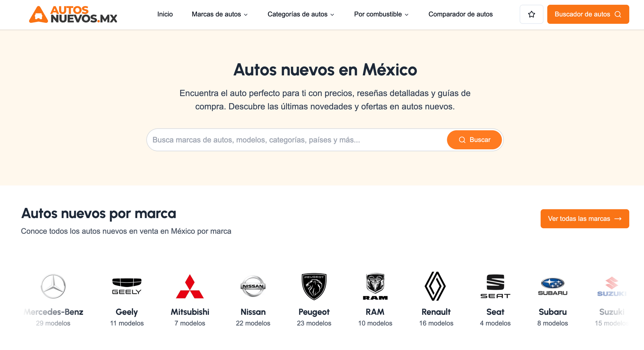Open the Mitsubishi brand logo
644x350 pixels.
pos(190,286)
